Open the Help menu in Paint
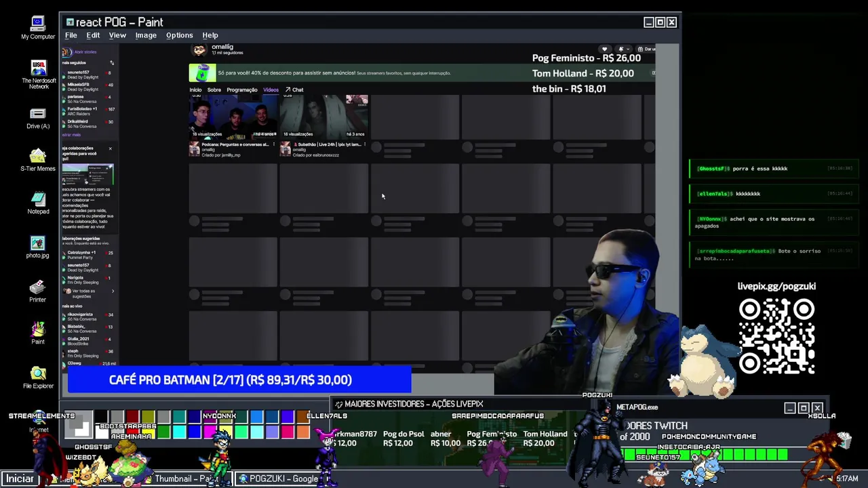 tap(210, 35)
